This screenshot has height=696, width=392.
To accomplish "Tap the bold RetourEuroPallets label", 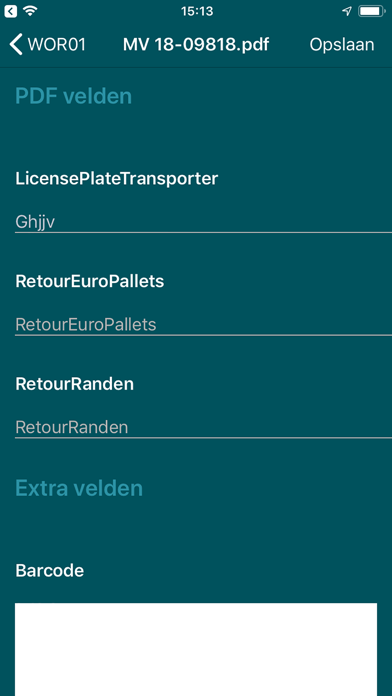I will (x=90, y=281).
